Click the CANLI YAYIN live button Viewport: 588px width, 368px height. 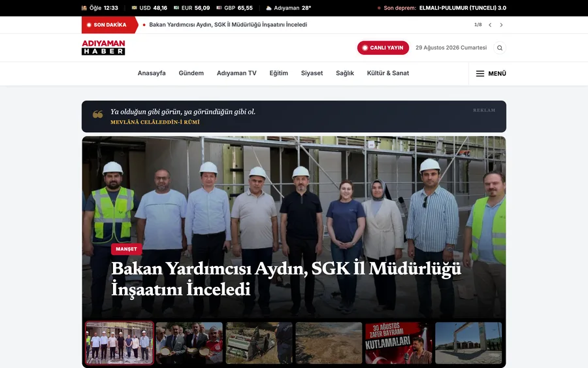pyautogui.click(x=383, y=48)
